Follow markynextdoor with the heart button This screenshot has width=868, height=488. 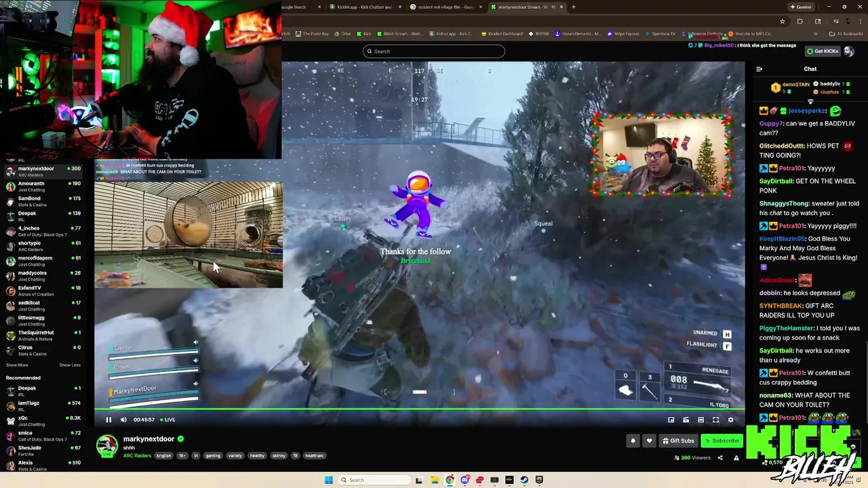pos(649,441)
